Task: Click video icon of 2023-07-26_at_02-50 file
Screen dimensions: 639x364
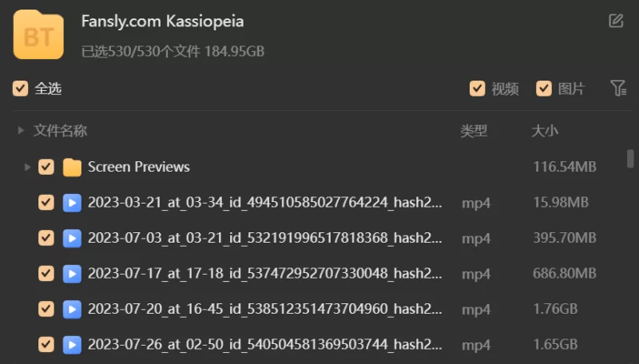Action: (x=72, y=345)
